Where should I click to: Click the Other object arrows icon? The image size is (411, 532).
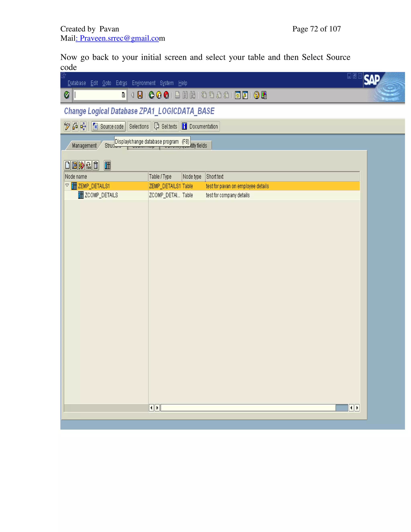pos(83,126)
